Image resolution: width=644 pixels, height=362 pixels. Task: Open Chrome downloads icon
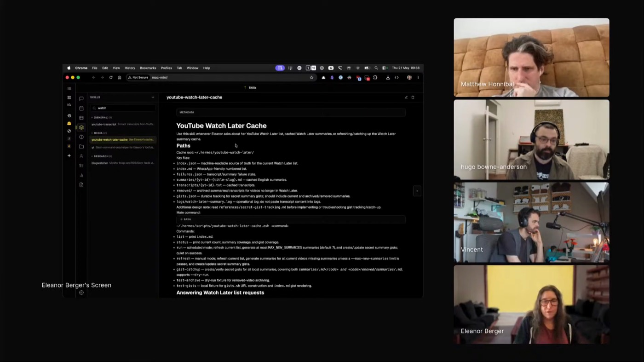[388, 77]
